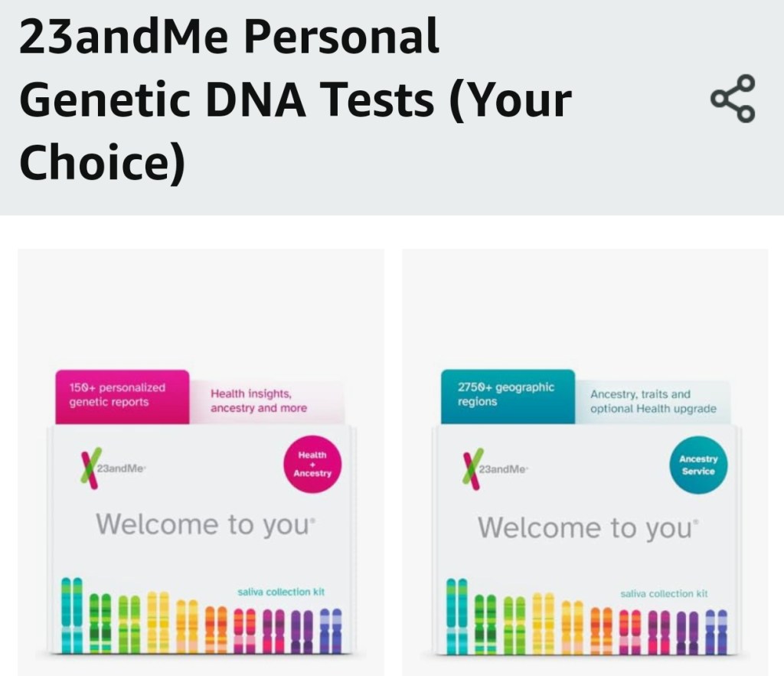Click the pink '150+ personalized genetic reports' tab

(122, 396)
